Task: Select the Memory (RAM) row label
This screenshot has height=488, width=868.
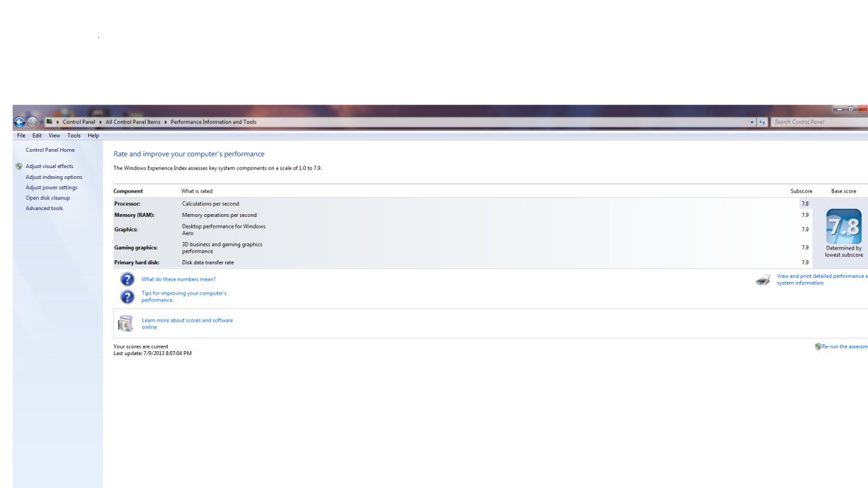Action: [134, 215]
